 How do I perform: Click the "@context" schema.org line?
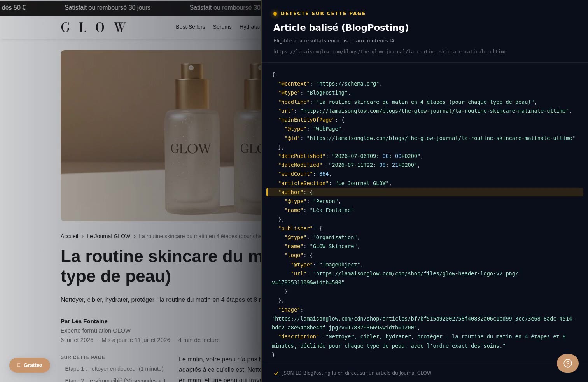coord(330,84)
